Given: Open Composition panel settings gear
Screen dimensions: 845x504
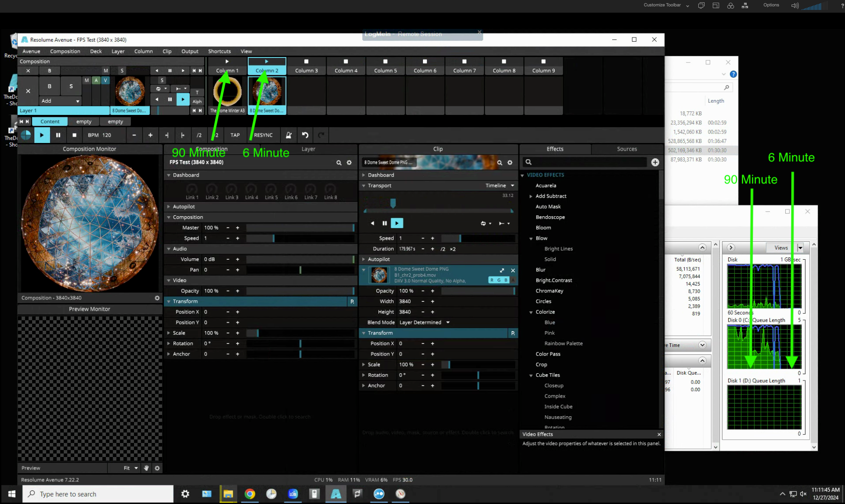Looking at the screenshot, I should click(349, 162).
